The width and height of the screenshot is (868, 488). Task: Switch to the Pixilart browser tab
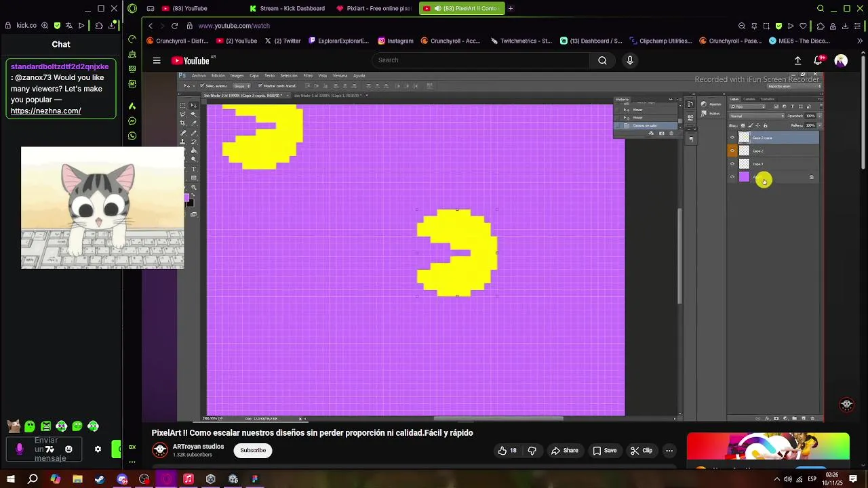[x=375, y=9]
